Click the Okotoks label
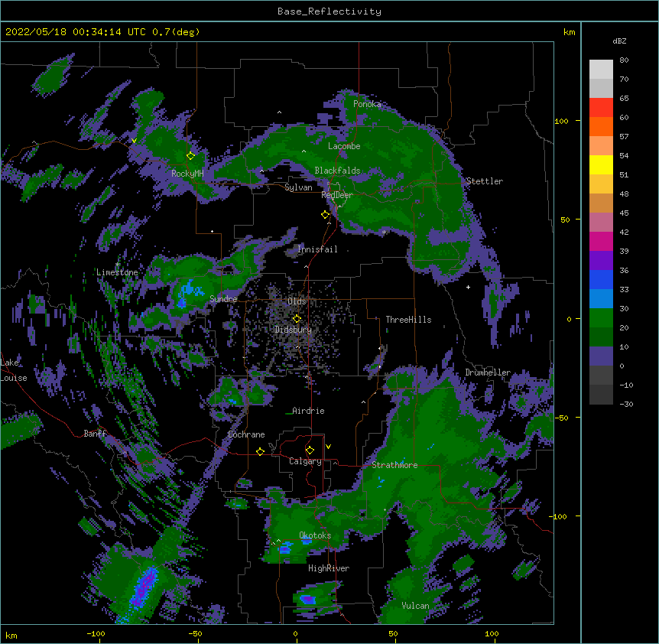Screen dimensions: 659x644 click(315, 535)
